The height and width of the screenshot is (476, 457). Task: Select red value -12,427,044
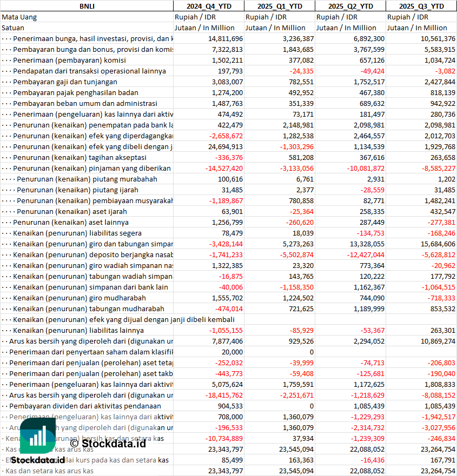pos(366,255)
